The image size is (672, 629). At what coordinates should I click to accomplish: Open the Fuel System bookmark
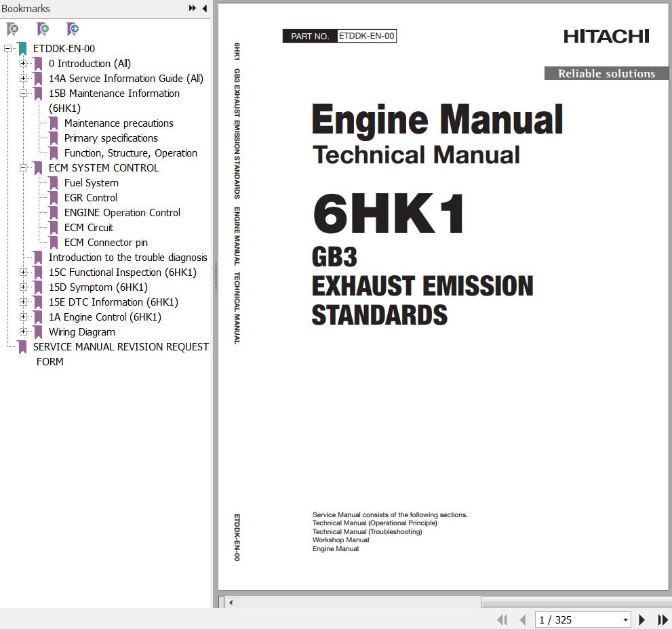coord(92,183)
